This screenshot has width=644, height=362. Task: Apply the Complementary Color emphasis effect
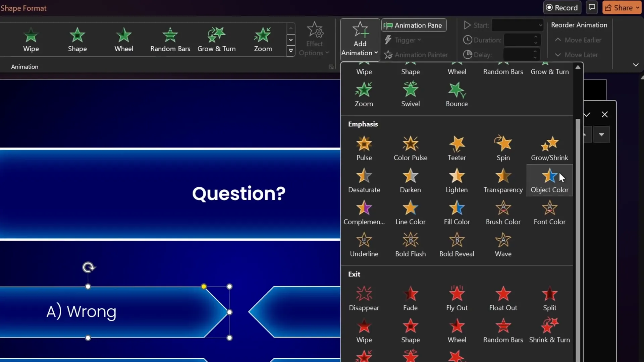pyautogui.click(x=364, y=213)
